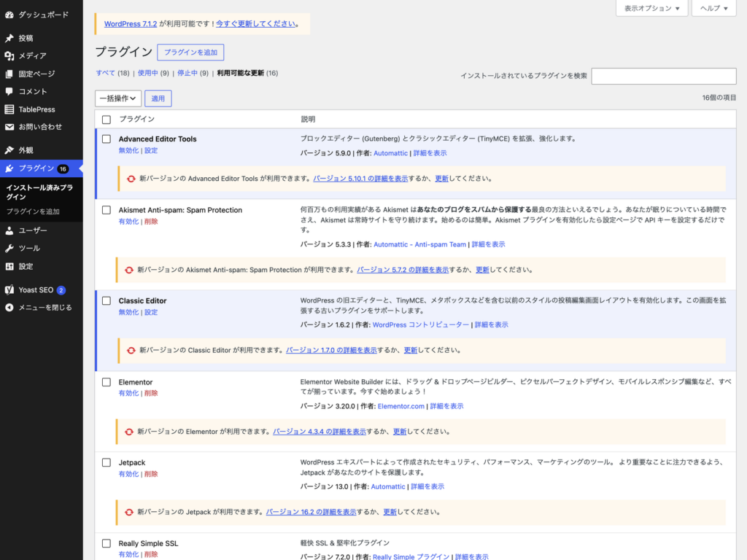Check the Elementor plugin checkbox

click(107, 382)
